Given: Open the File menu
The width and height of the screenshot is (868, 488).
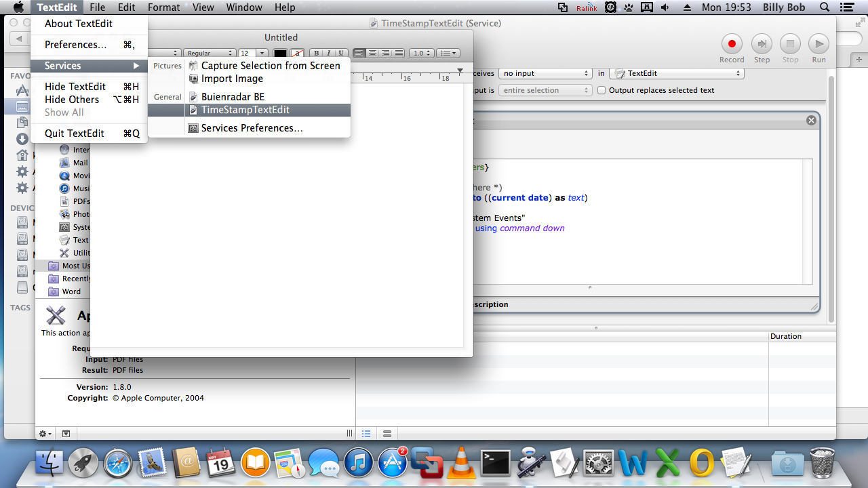Looking at the screenshot, I should pyautogui.click(x=97, y=7).
